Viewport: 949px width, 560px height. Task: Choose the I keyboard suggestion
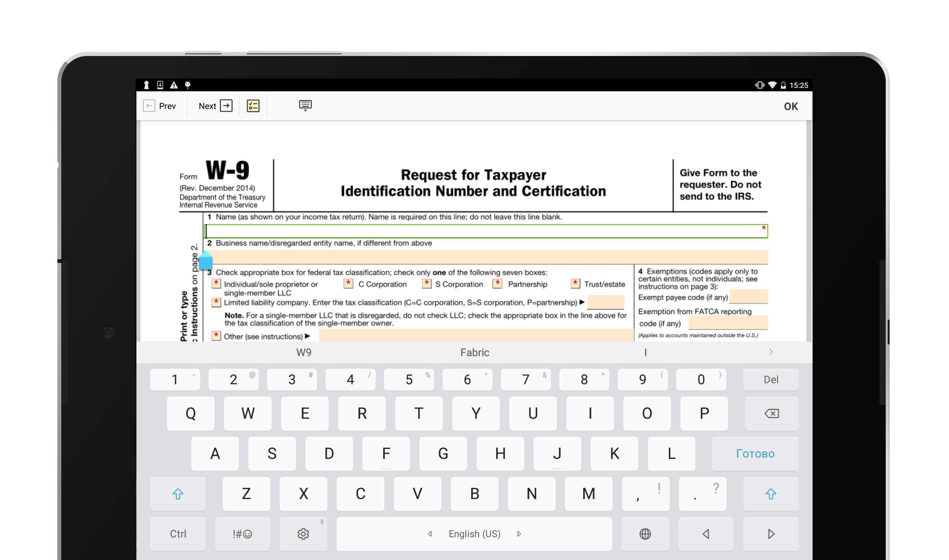pyautogui.click(x=646, y=352)
